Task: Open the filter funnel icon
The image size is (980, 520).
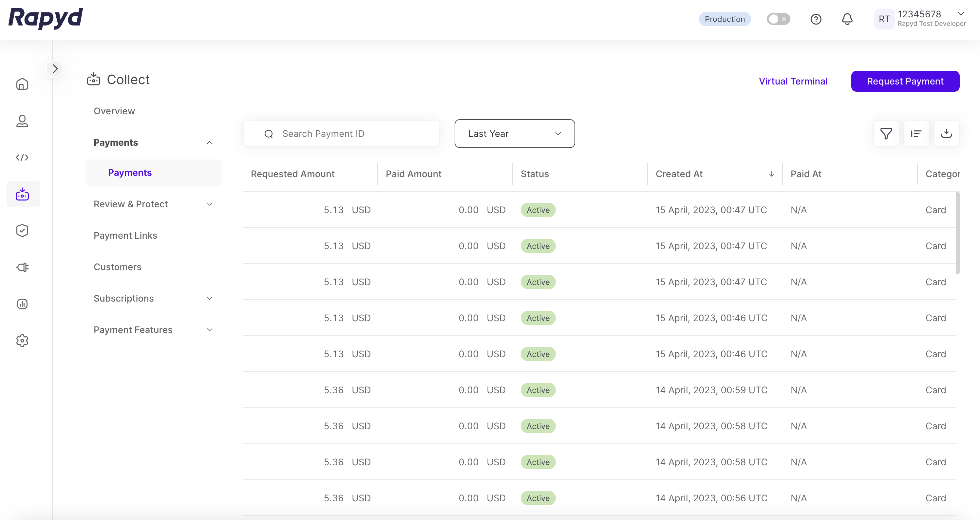Action: pos(886,134)
